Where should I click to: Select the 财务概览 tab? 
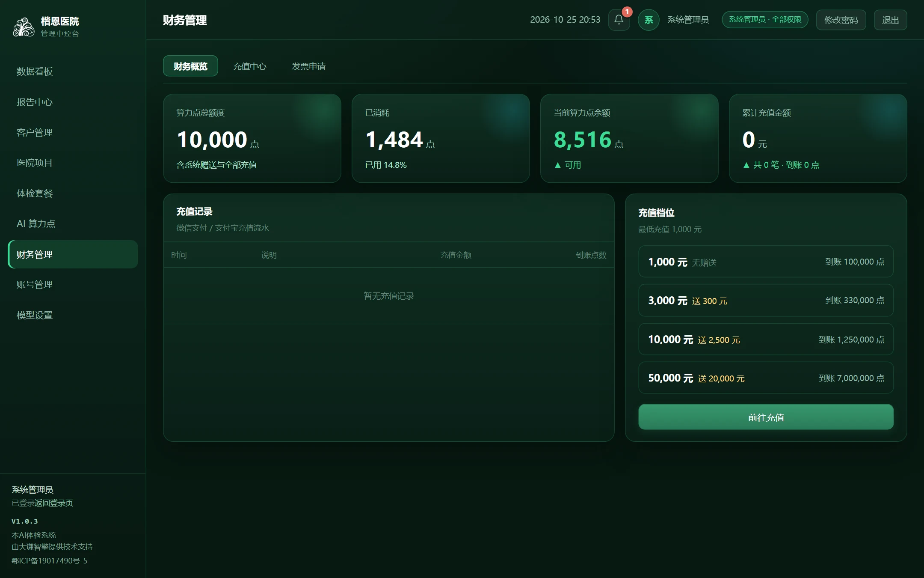[x=190, y=66]
